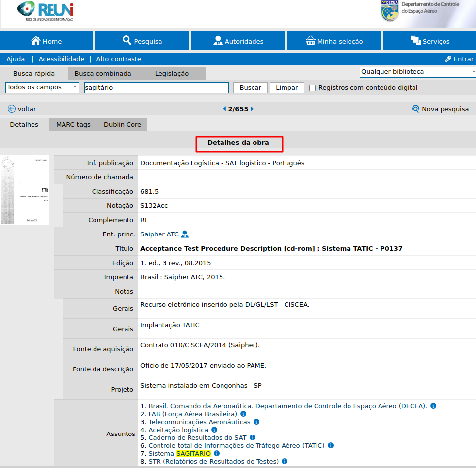Click the Brasil : Saipher ATC, 2015. text

coord(183,277)
